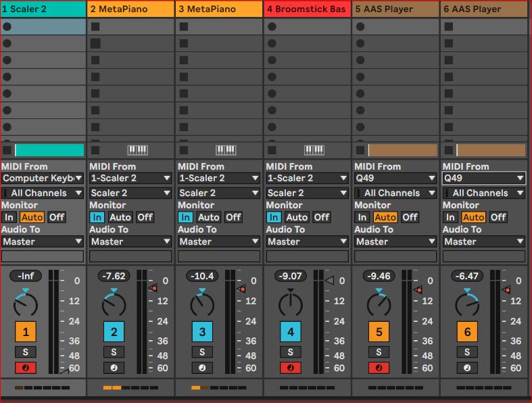
Task: Open MIDI From 1-Scaler 2 dropdown on Broomstick Bas
Action: pyautogui.click(x=307, y=179)
